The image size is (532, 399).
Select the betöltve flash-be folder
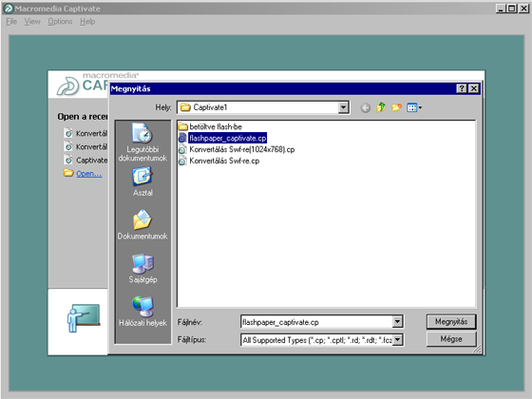tap(210, 127)
